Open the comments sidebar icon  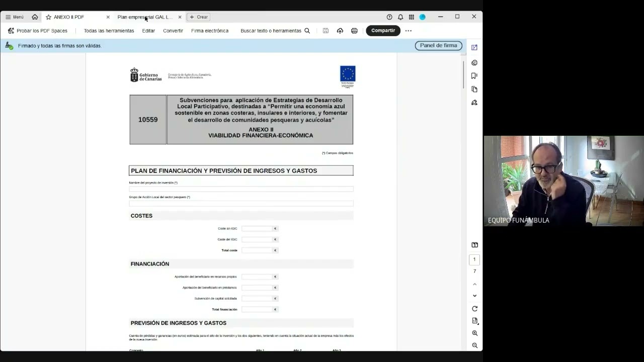[x=474, y=63]
